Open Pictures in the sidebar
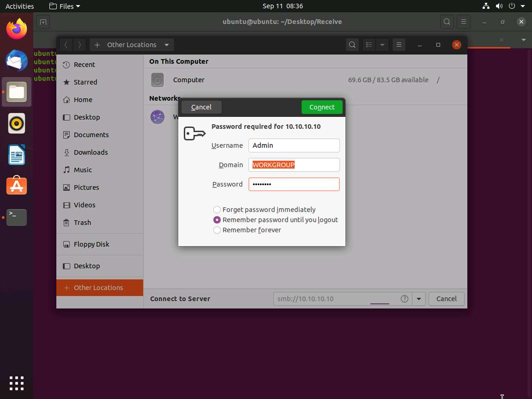532x399 pixels. tap(100, 187)
